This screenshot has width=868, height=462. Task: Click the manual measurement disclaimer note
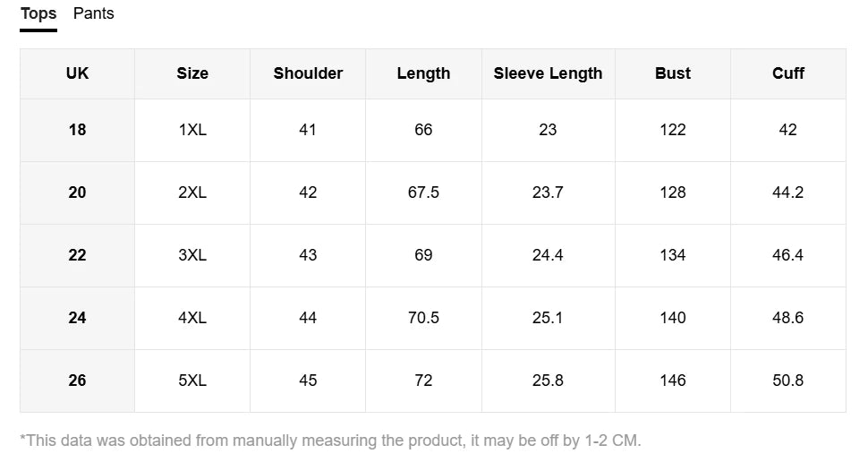coord(330,441)
